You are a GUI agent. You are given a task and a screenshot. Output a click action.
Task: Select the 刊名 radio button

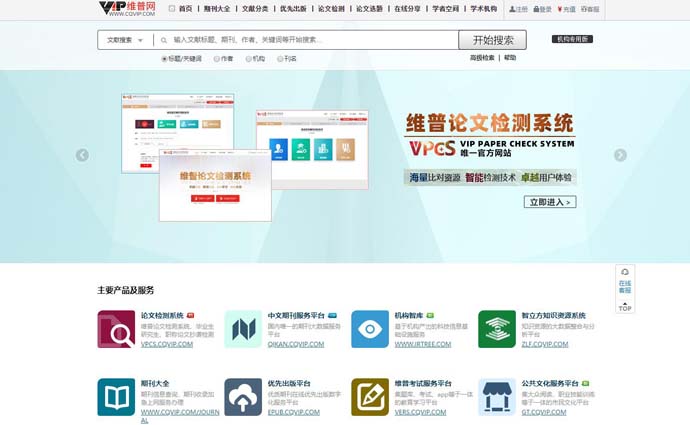click(280, 59)
